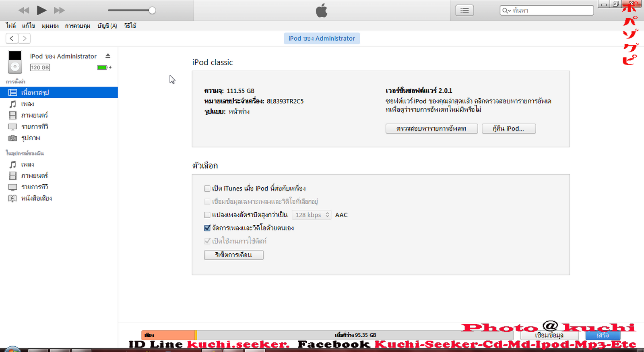Click the เชื่อมข้อมูล sync button
The width and height of the screenshot is (644, 352).
point(549,335)
